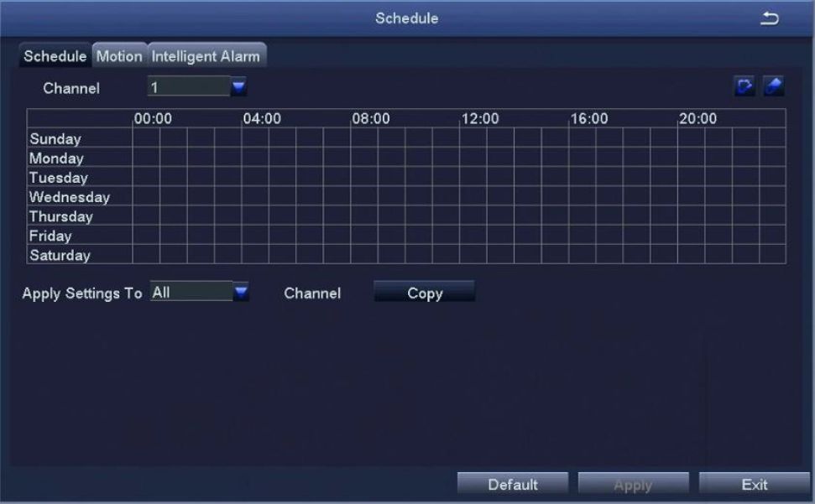Click the back arrow in title bar
Image resolution: width=815 pixels, height=504 pixels.
coord(769,18)
